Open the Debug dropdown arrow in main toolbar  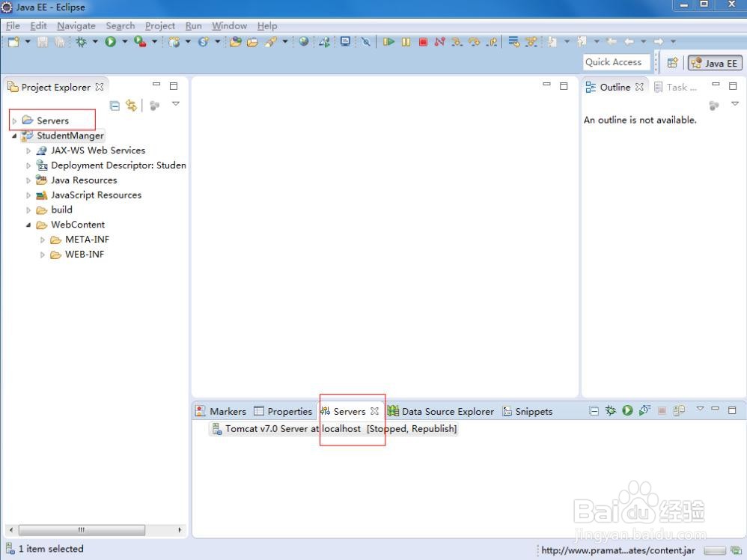[95, 42]
